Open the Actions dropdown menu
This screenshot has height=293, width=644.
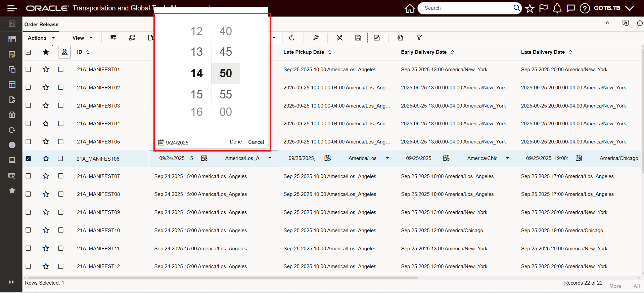coord(41,38)
